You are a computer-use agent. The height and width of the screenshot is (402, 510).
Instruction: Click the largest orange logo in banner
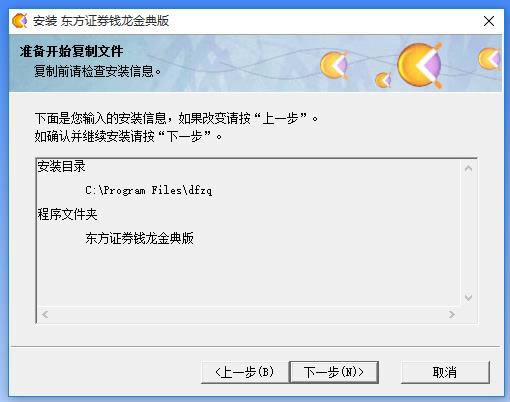[x=420, y=65]
